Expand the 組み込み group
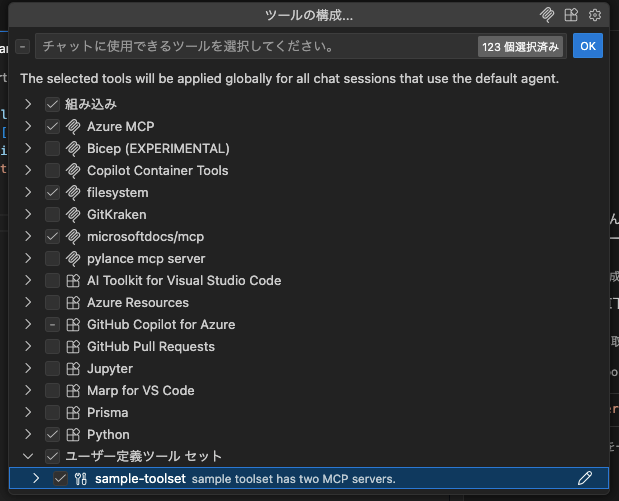The width and height of the screenshot is (619, 501). [x=28, y=104]
